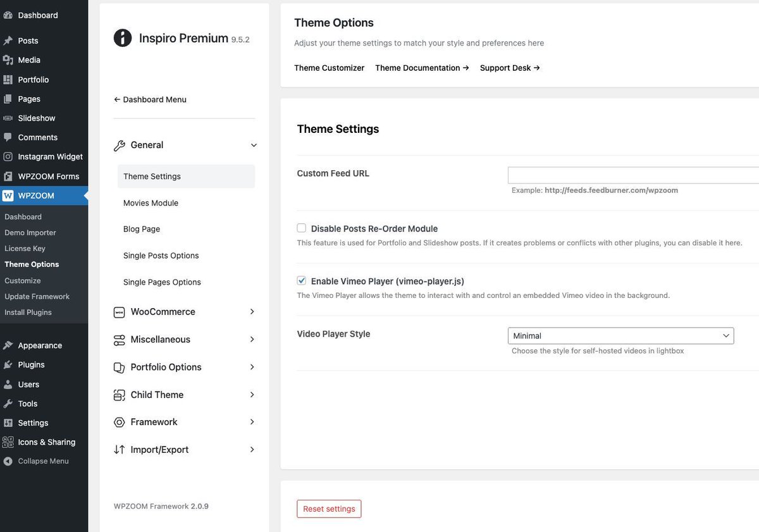This screenshot has width=759, height=532.
Task: Click the Media icon in sidebar
Action: [x=8, y=60]
